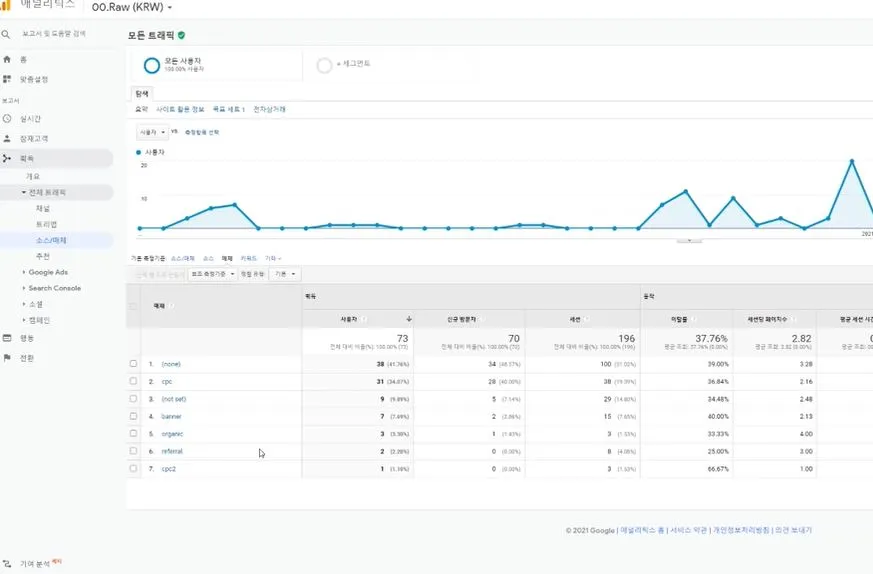Click the report search field in sidebar
873x574 pixels.
pos(54,34)
